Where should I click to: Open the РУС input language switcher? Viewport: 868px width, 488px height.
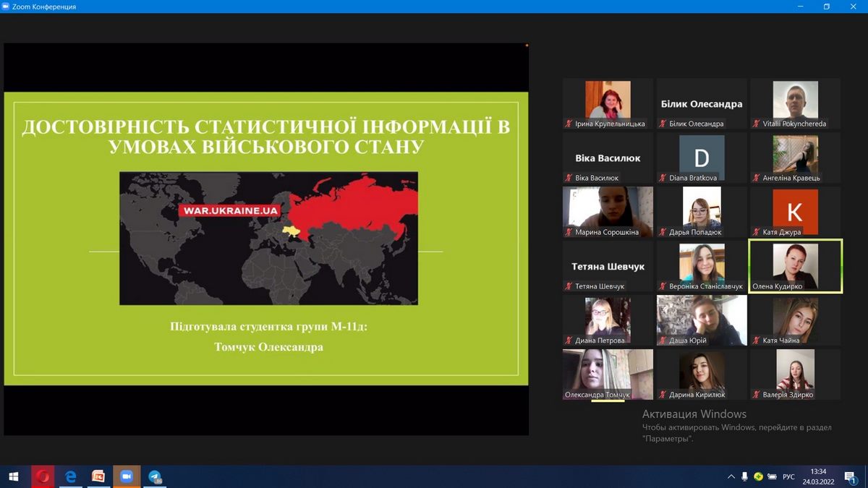tap(788, 476)
